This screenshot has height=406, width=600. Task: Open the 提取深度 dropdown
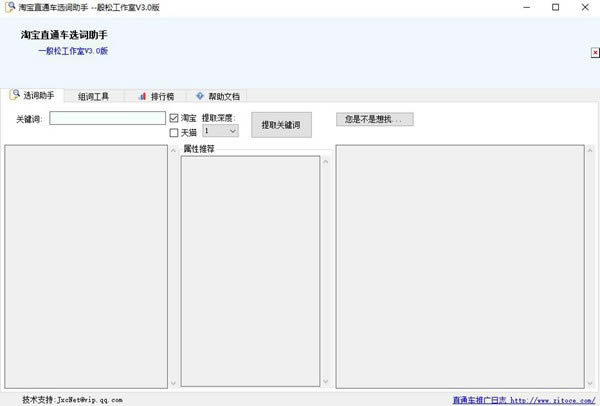point(220,131)
